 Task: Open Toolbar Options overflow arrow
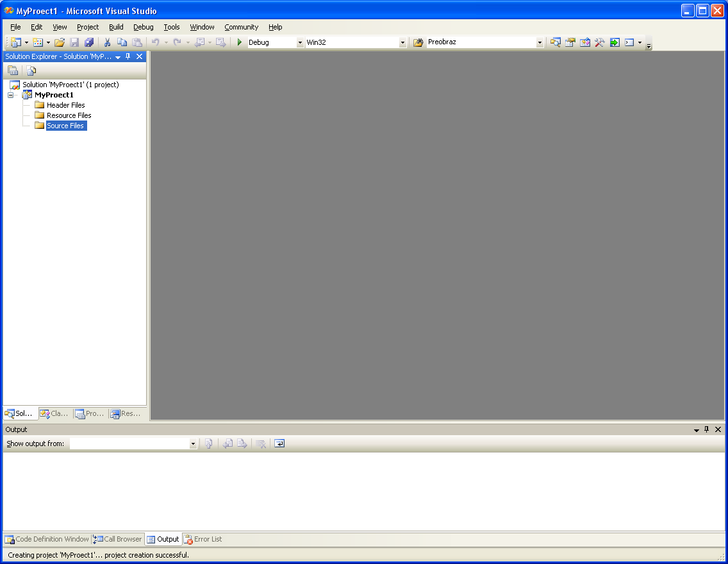tap(649, 46)
